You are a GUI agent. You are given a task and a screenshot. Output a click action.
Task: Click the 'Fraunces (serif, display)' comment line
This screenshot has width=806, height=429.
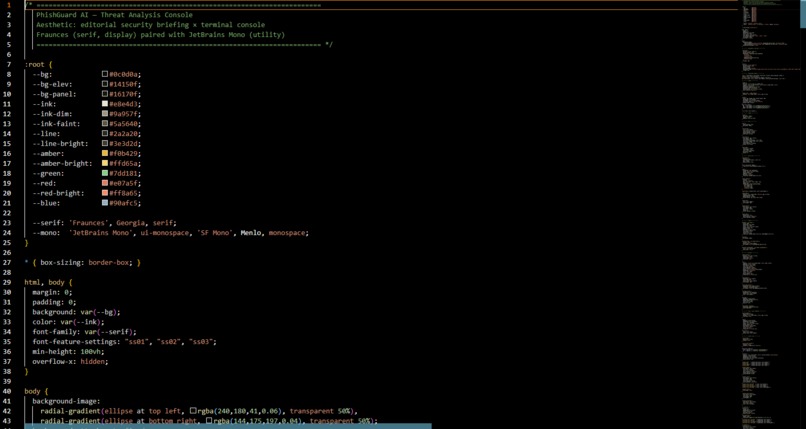click(x=160, y=34)
